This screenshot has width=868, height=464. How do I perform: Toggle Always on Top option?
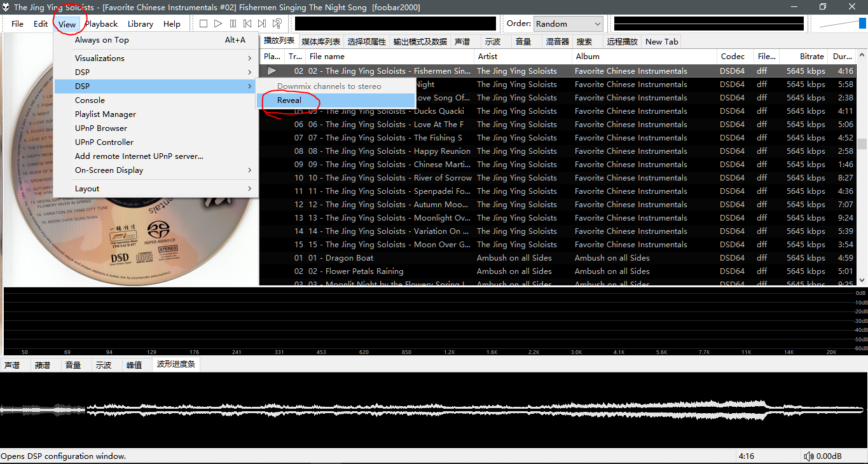[102, 40]
